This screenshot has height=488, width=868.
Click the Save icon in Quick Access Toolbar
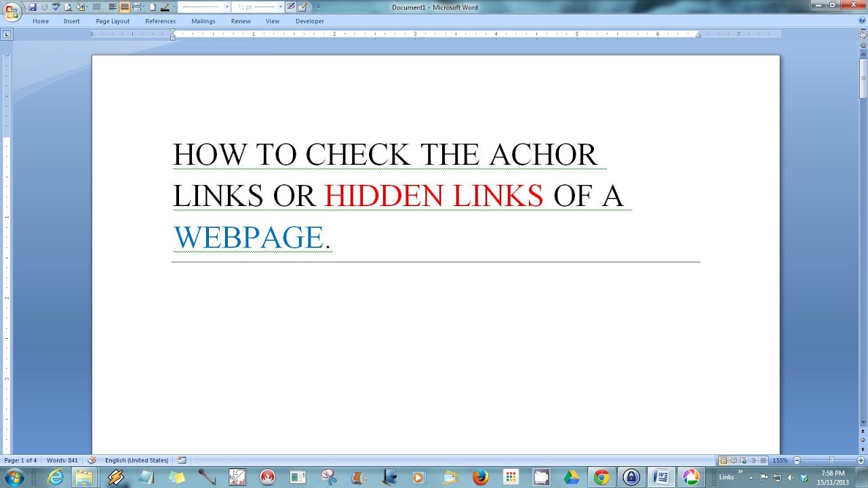[32, 7]
